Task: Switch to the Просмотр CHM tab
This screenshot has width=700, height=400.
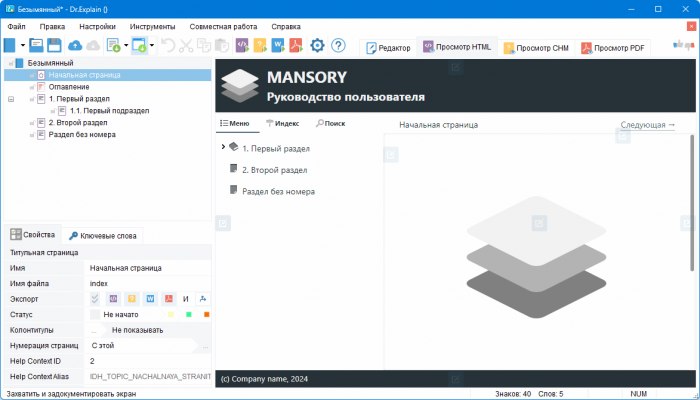Action: [536, 48]
